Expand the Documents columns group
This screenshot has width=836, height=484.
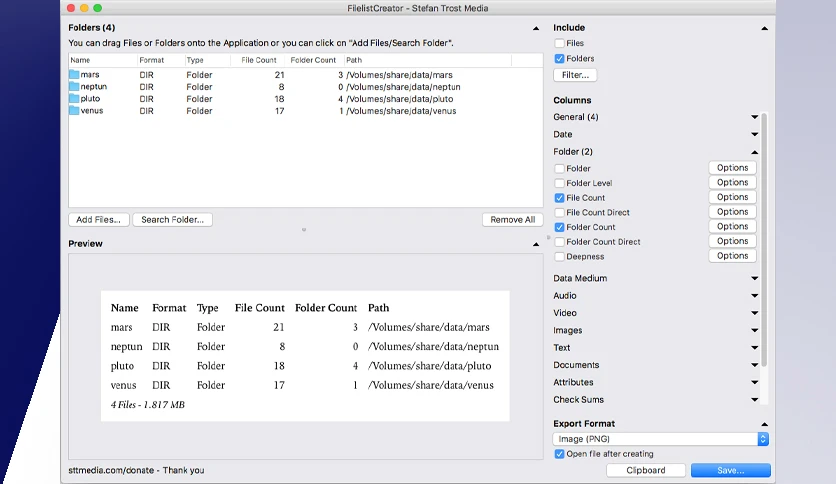(754, 365)
